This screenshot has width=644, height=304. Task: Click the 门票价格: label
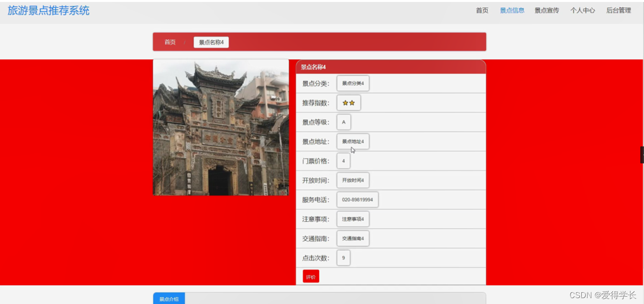pyautogui.click(x=316, y=161)
